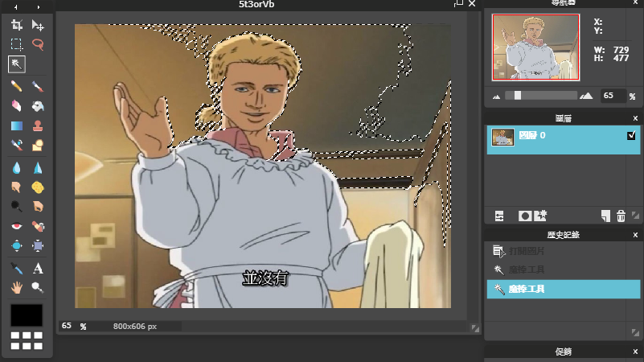The width and height of the screenshot is (644, 362).
Task: Click history panel resize grip
Action: 635,332
